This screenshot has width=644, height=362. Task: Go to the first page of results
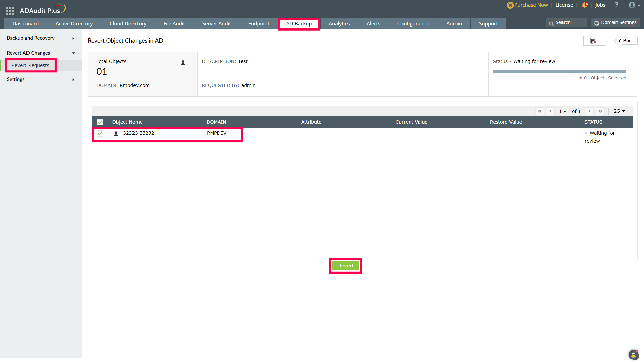[540, 111]
